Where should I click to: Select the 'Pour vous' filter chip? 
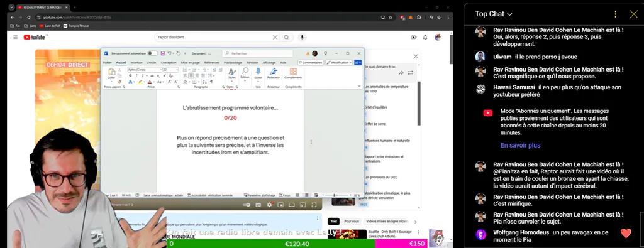coord(351,222)
